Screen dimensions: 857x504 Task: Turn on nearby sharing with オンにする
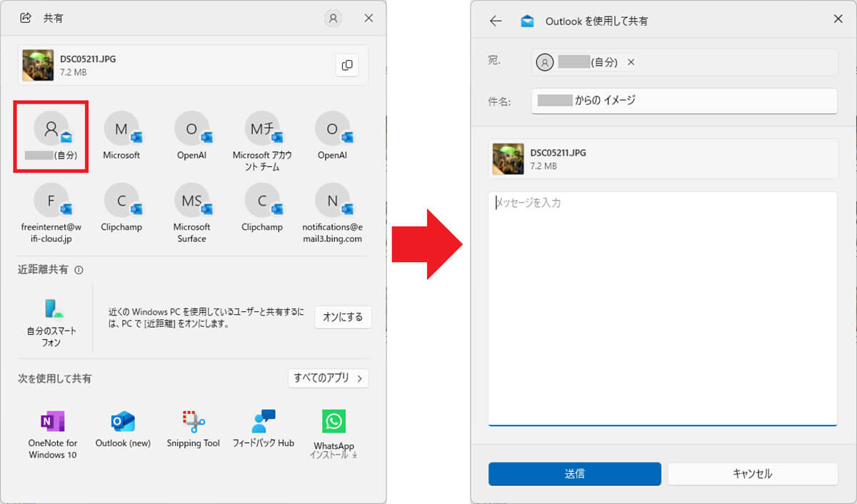pos(343,317)
